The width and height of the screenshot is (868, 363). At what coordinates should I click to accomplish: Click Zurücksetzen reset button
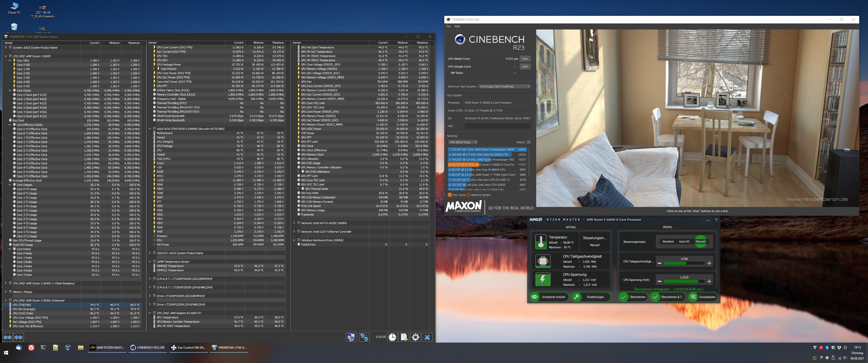tap(702, 297)
